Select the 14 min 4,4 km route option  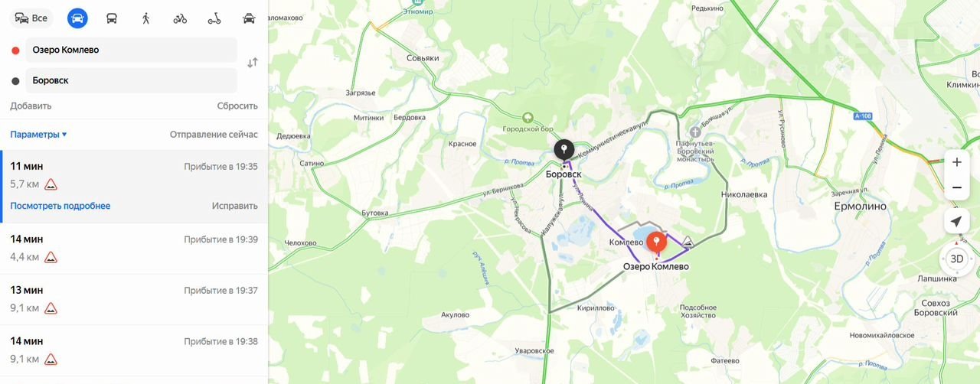point(134,249)
